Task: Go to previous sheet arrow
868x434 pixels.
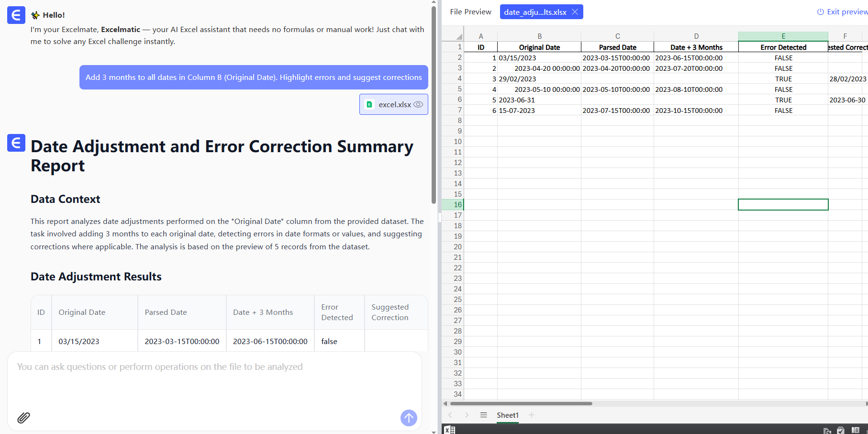Action: click(x=450, y=415)
